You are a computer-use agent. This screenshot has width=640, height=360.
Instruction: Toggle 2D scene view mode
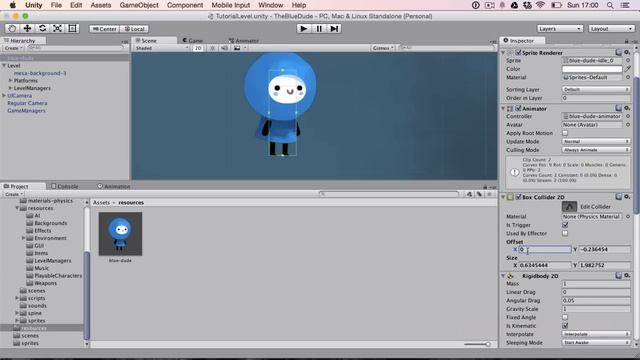tap(198, 48)
